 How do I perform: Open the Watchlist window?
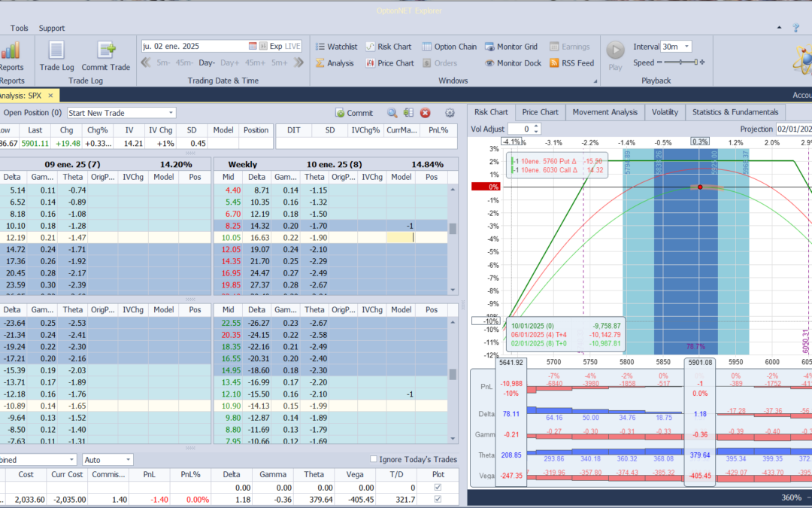(335, 47)
